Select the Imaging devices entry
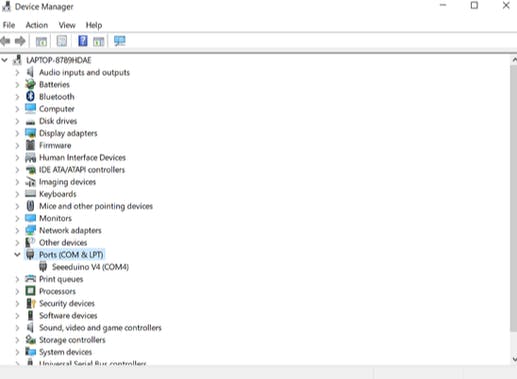517x379 pixels. click(x=67, y=182)
